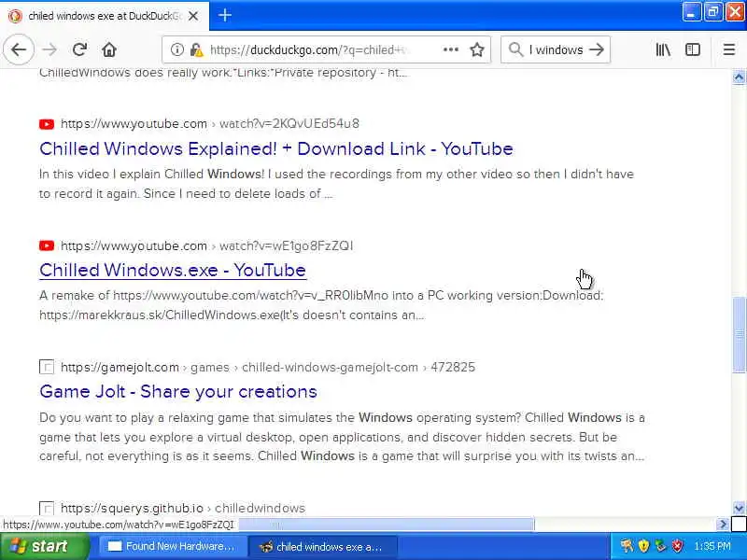Screen dimensions: 747x560
Task: Click the first system tray icon
Action: 627,546
